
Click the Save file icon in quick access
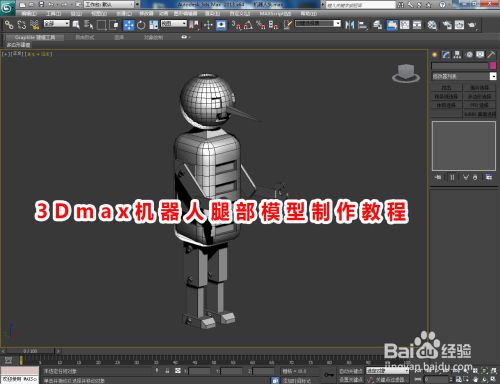(41, 5)
